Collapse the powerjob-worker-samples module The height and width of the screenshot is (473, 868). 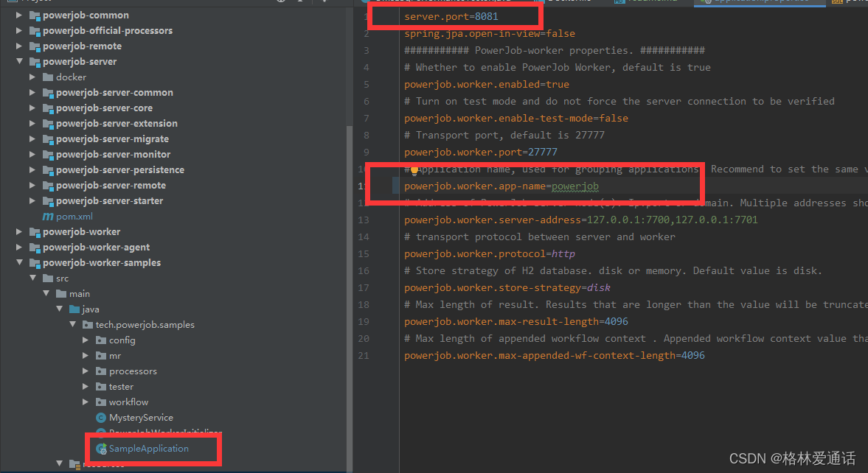tap(19, 263)
